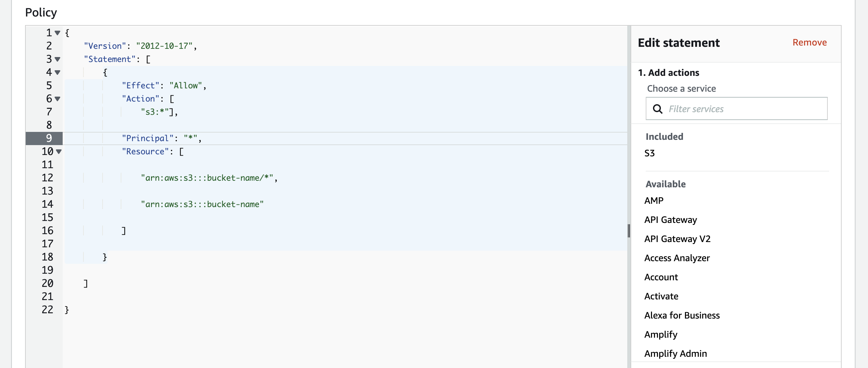Screen dimensions: 868x368
Task: Click the Filter services search box
Action: point(725,109)
